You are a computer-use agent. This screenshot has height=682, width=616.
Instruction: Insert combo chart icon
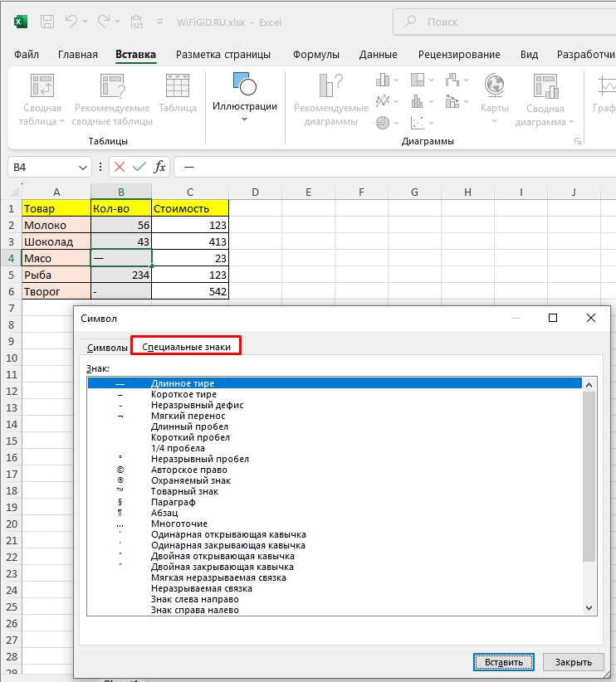pyautogui.click(x=452, y=101)
